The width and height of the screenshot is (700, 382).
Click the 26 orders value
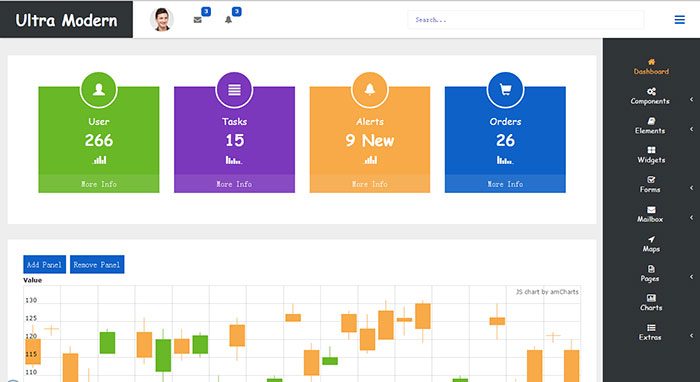505,141
